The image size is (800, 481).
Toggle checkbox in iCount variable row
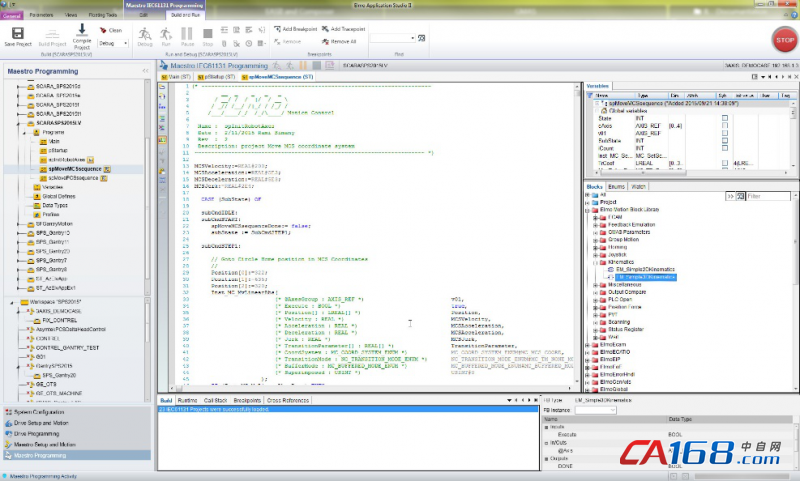724,148
